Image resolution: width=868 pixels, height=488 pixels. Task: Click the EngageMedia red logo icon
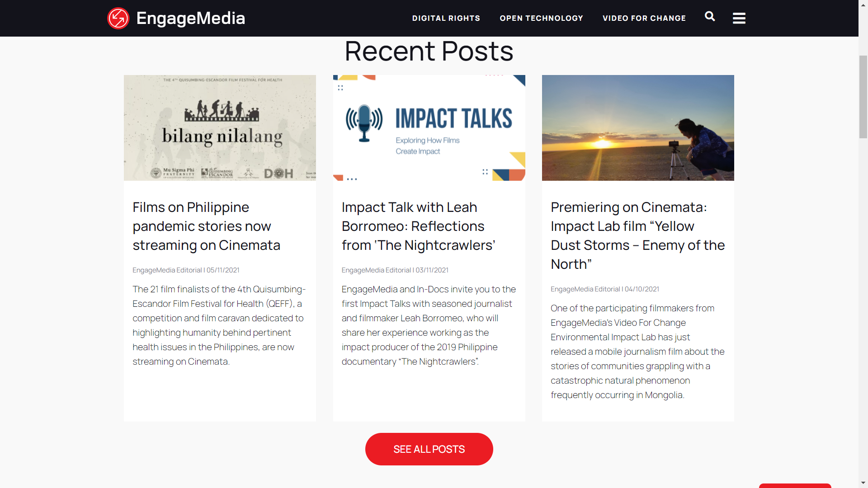(x=118, y=19)
